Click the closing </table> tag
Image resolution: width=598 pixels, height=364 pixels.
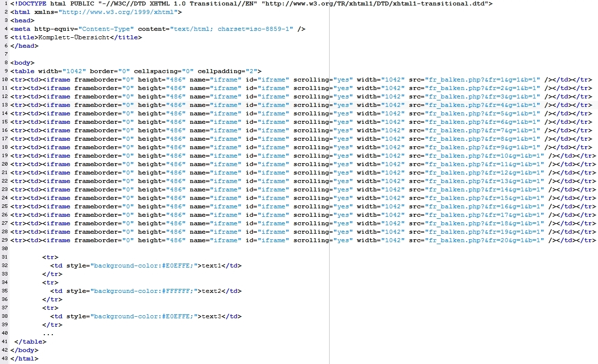[x=30, y=342]
